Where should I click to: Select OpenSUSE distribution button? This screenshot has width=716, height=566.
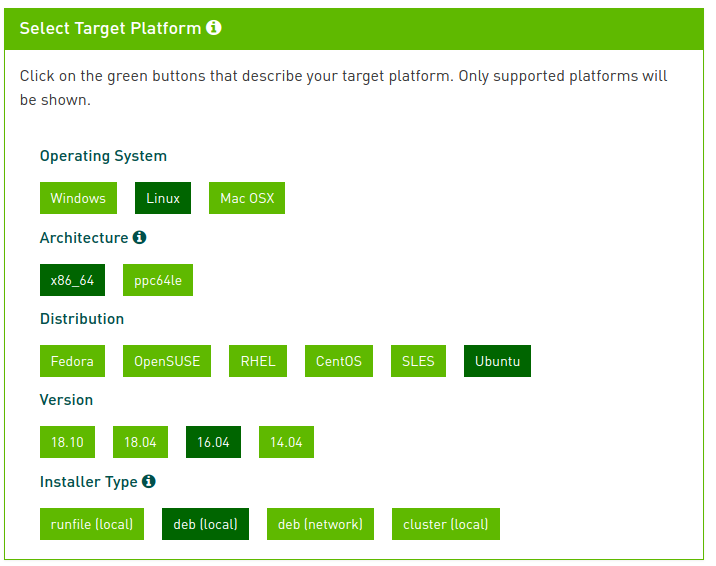click(x=167, y=361)
